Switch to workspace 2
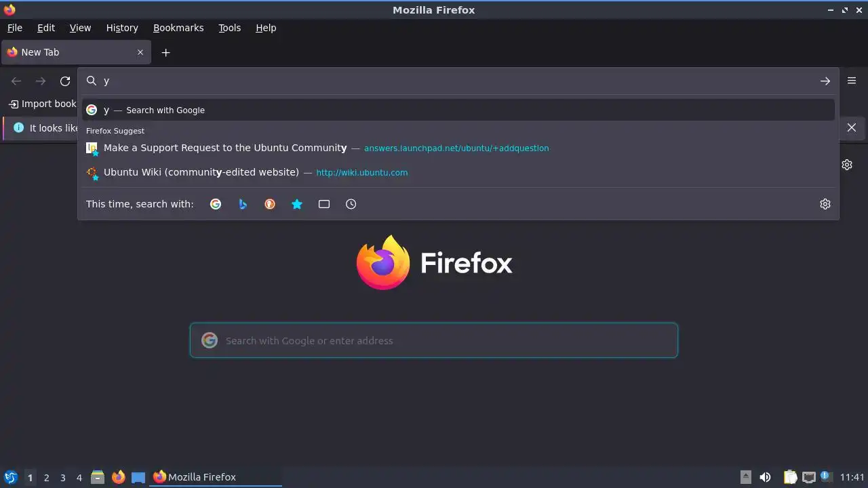 [46, 478]
